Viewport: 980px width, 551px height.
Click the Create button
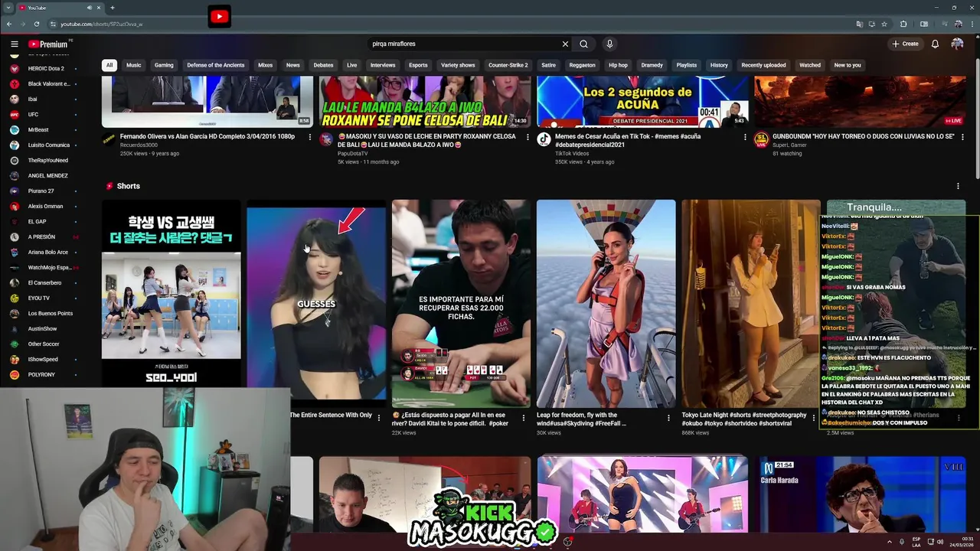click(x=905, y=44)
